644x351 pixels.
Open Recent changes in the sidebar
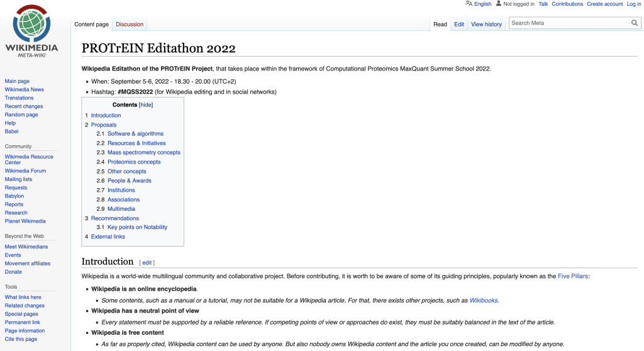pos(24,106)
